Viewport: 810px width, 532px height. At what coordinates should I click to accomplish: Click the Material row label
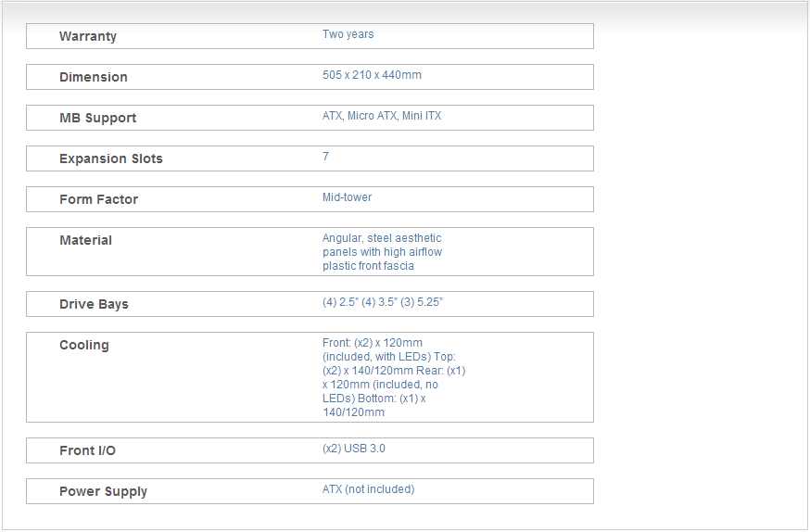[85, 240]
